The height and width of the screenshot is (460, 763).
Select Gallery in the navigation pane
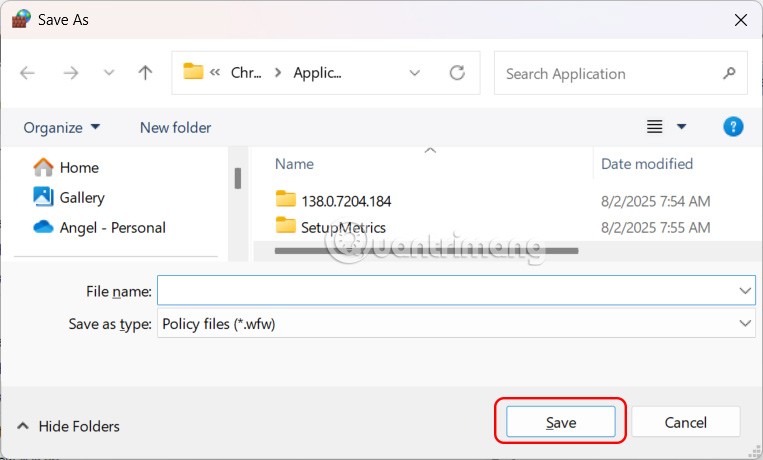[x=81, y=197]
